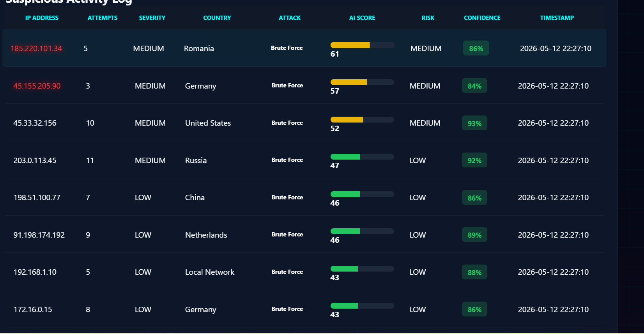Viewport: 644px width, 334px height.
Task: Click the COUNTRY column header
Action: click(x=217, y=18)
